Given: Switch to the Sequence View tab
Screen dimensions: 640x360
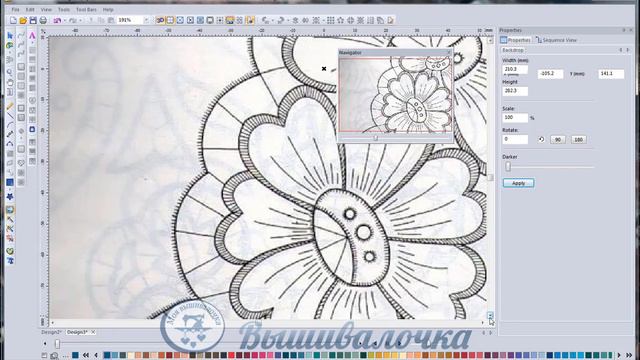Looking at the screenshot, I should [557, 40].
